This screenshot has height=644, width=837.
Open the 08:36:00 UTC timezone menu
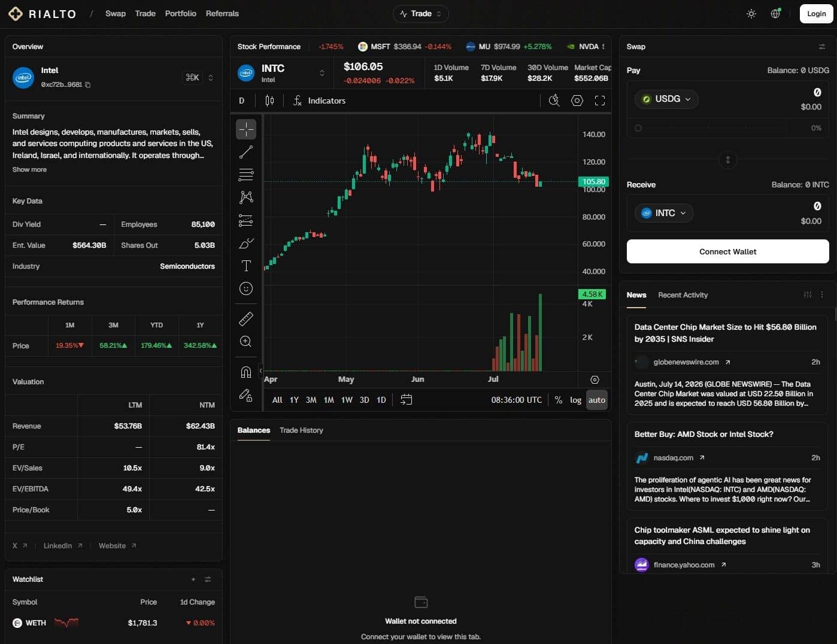click(x=516, y=400)
